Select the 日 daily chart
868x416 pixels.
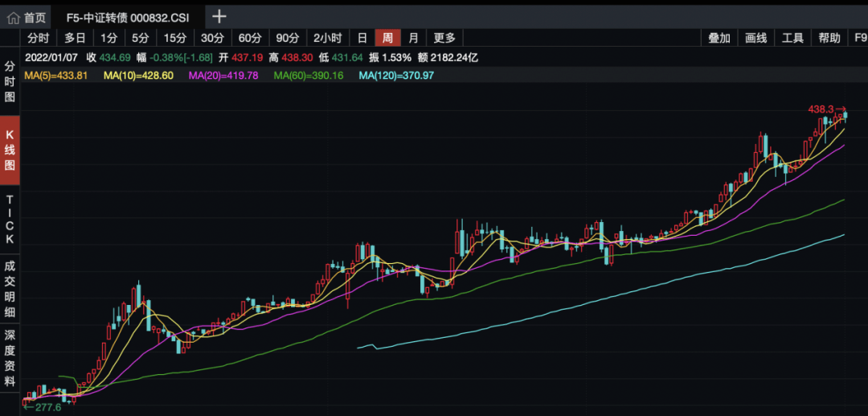(362, 39)
